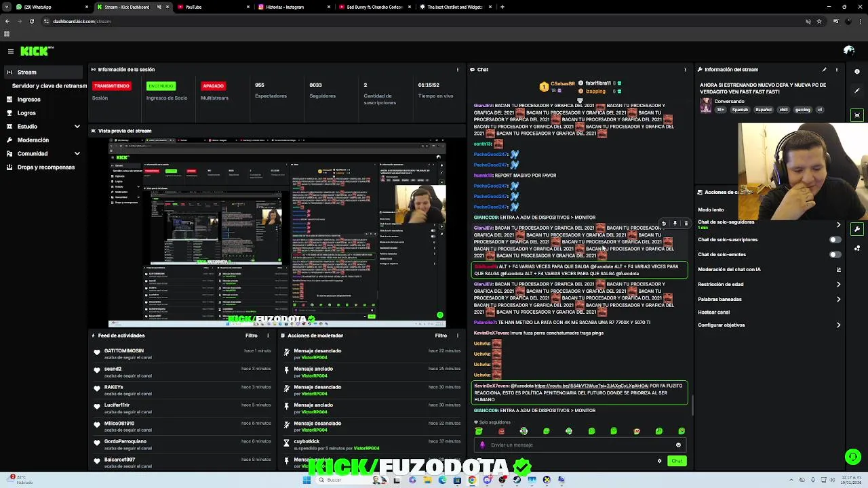
Task: Pin the hovered chat message
Action: pos(675,223)
